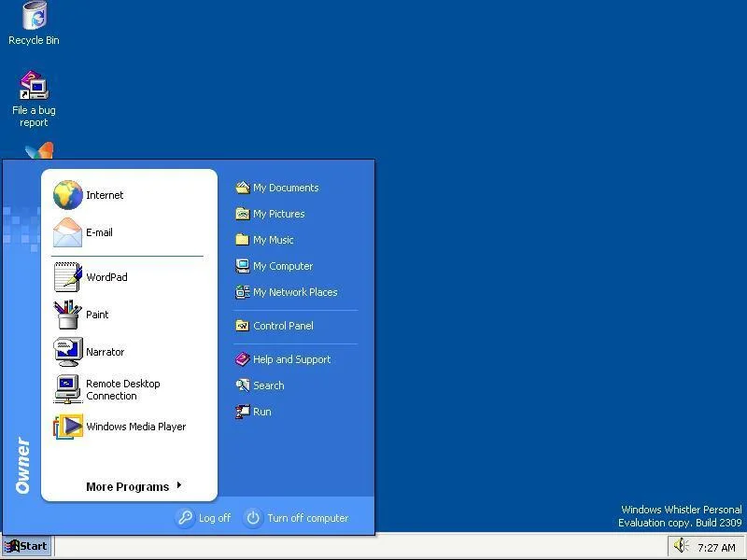Click the Remote Desktop Connection label

tap(123, 389)
